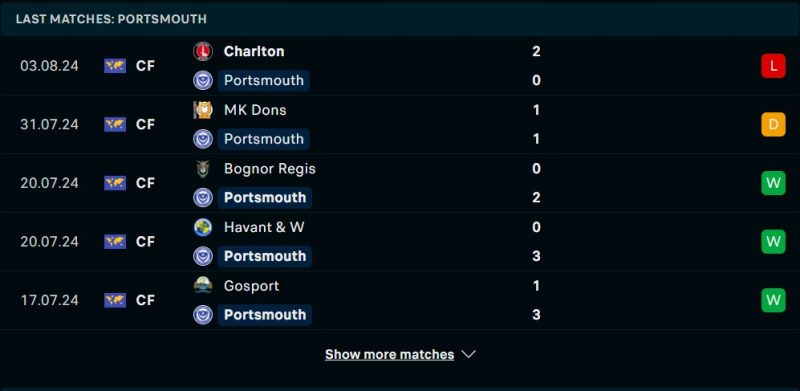This screenshot has height=391, width=800.
Task: Click the MK Dons club crest
Action: point(203,110)
